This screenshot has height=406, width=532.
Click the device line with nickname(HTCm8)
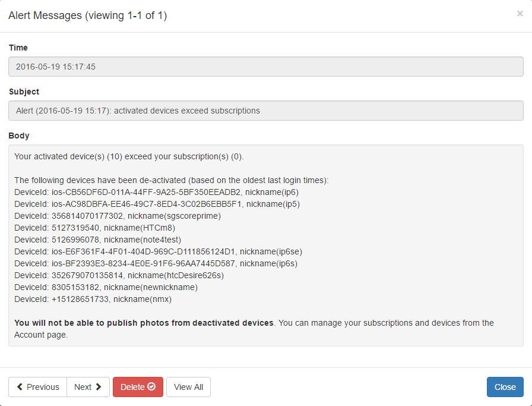(94, 228)
